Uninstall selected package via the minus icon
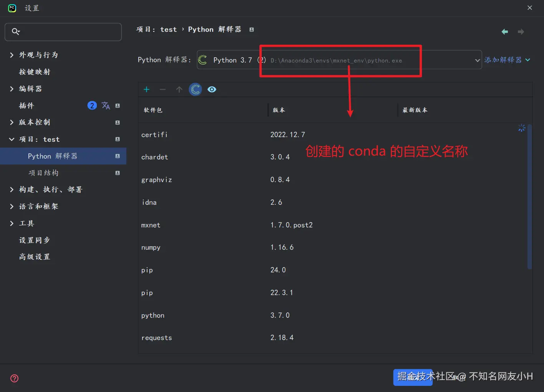544x392 pixels. coord(163,89)
